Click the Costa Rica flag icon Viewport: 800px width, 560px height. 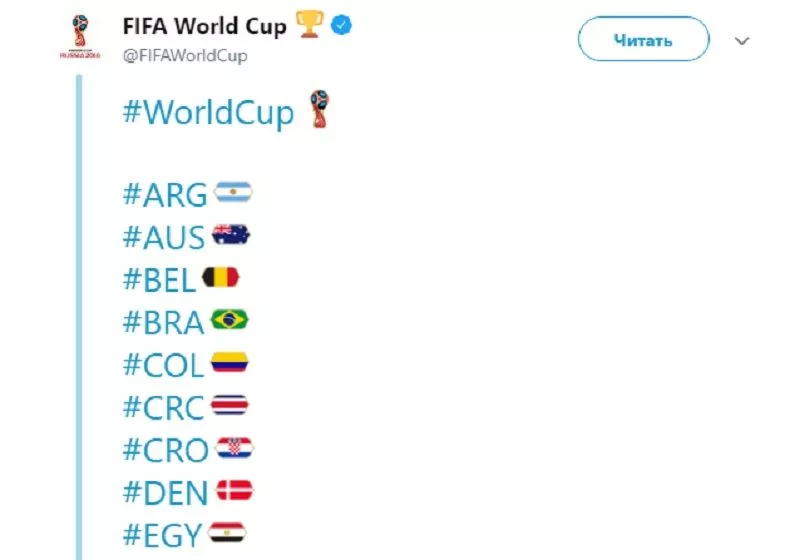[229, 405]
